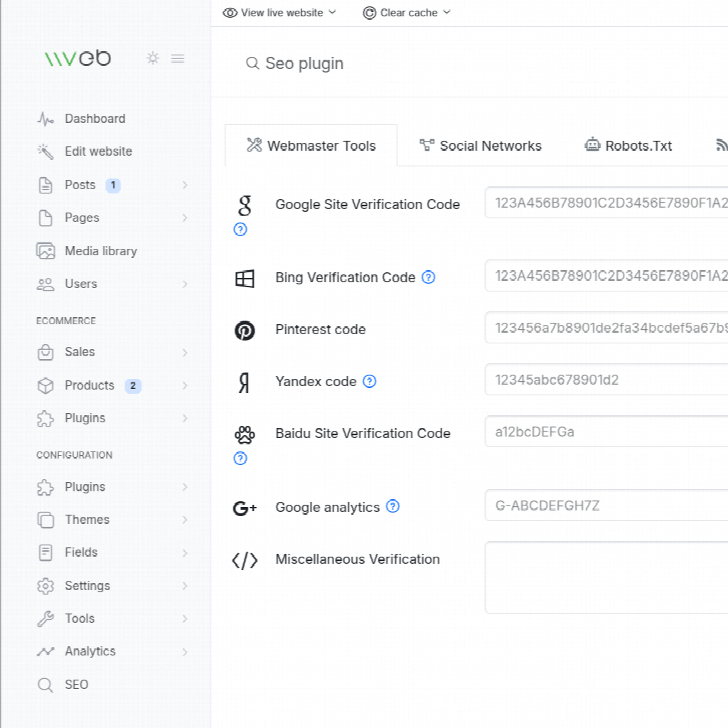
Task: Expand the Settings submenu
Action: point(184,586)
